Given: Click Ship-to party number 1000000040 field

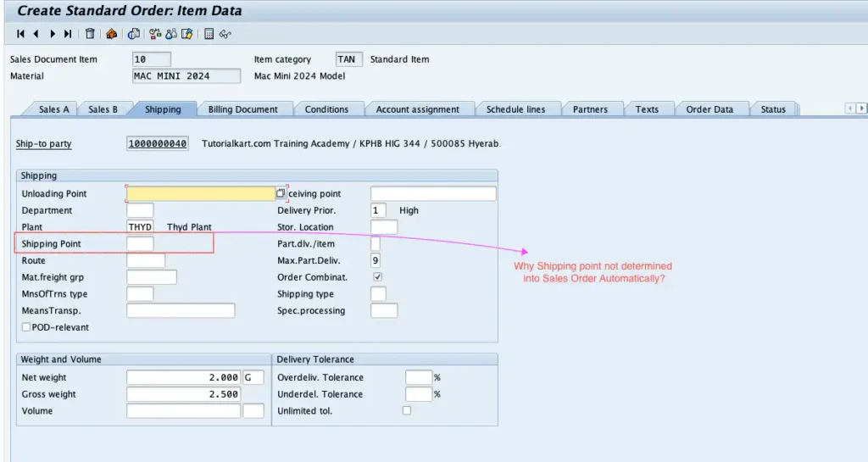Looking at the screenshot, I should tap(157, 143).
